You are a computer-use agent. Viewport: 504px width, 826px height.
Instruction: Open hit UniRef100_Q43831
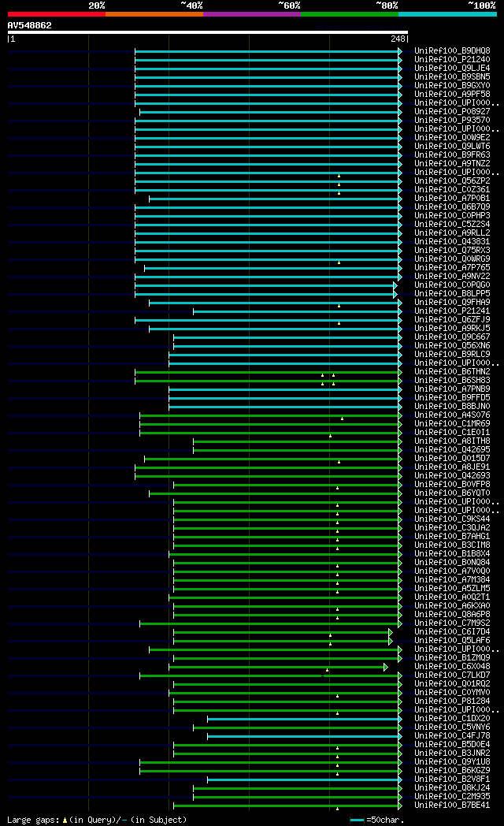pos(452,241)
